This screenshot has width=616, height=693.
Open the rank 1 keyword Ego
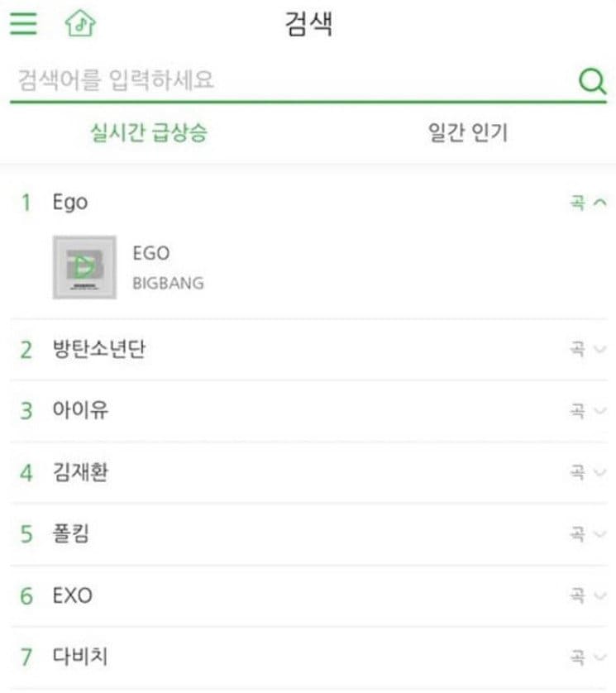[x=70, y=203]
